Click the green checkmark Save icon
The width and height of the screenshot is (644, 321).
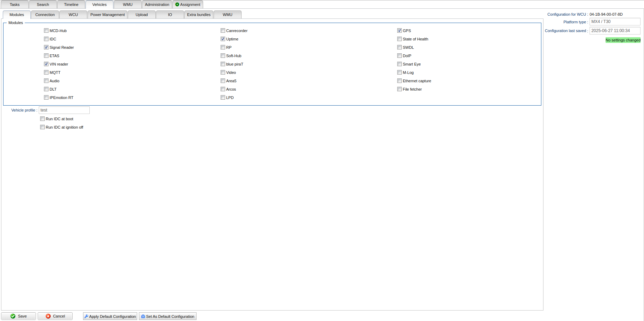pyautogui.click(x=13, y=316)
